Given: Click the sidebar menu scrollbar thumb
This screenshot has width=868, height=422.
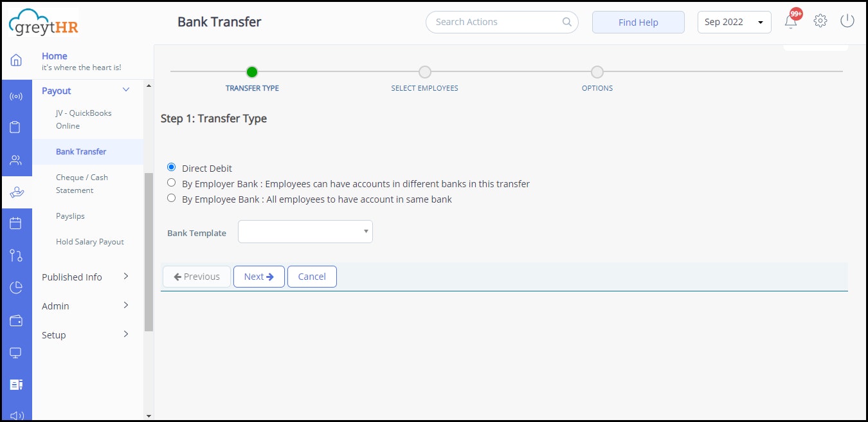Looking at the screenshot, I should coord(149,252).
